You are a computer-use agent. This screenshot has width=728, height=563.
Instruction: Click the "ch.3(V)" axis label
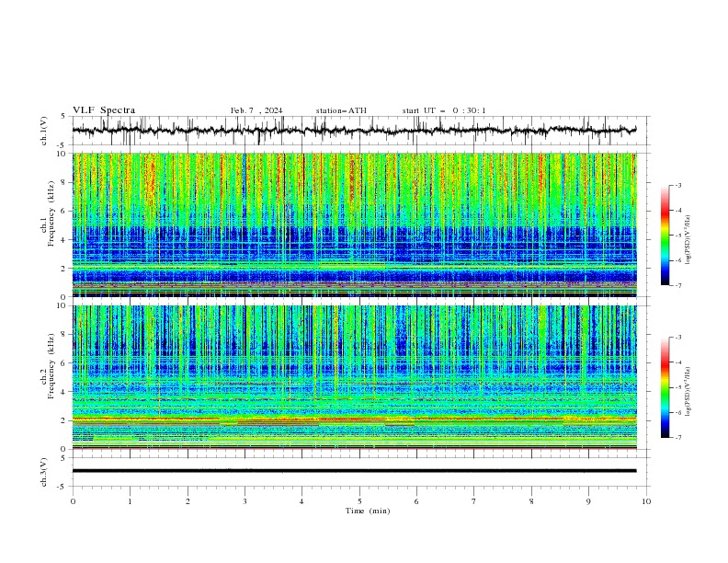(44, 472)
